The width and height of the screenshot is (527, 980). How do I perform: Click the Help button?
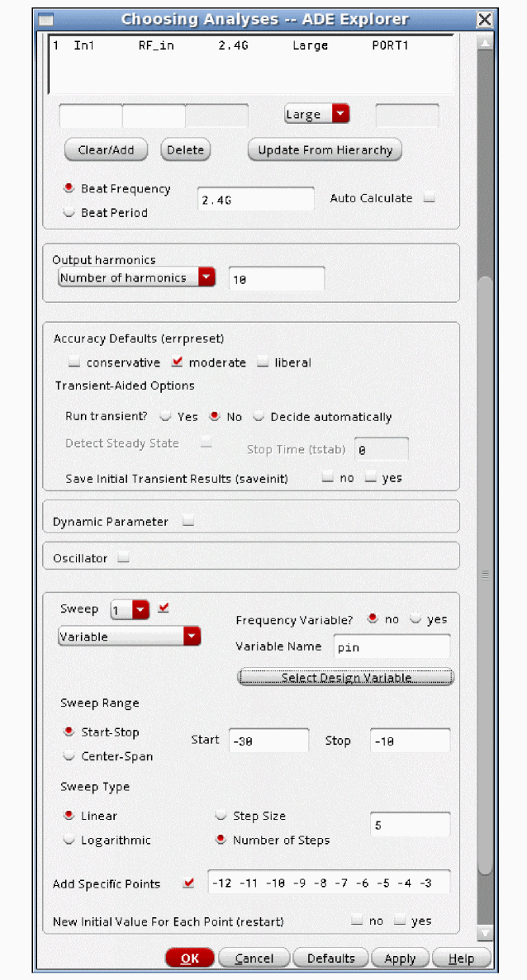click(462, 959)
